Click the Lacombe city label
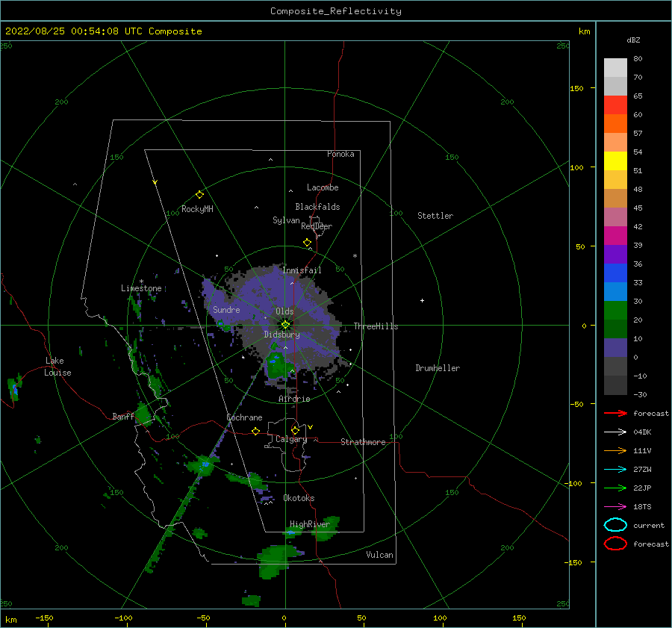Viewport: 672px width, 628px height. point(323,187)
